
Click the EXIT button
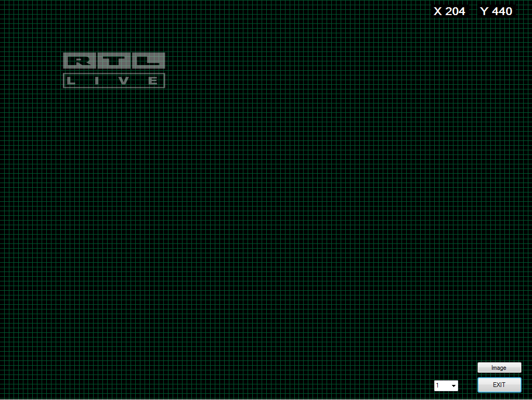[x=499, y=385]
